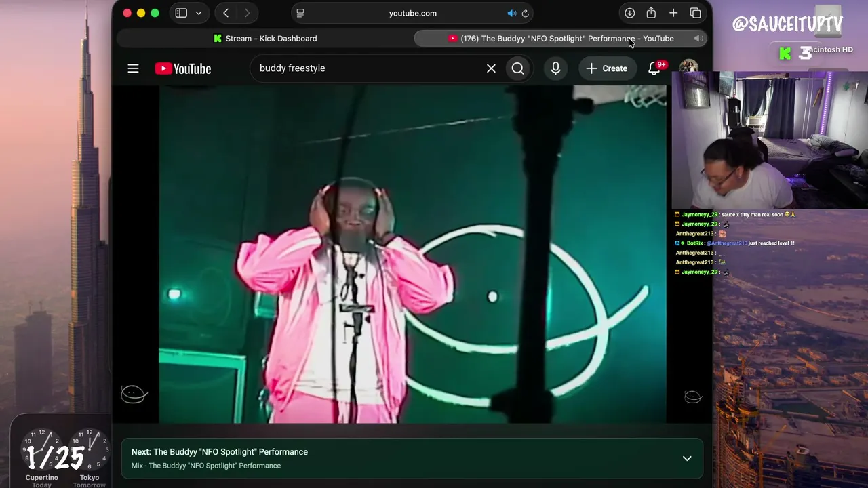Open a new Safari tab
868x488 pixels.
point(673,13)
